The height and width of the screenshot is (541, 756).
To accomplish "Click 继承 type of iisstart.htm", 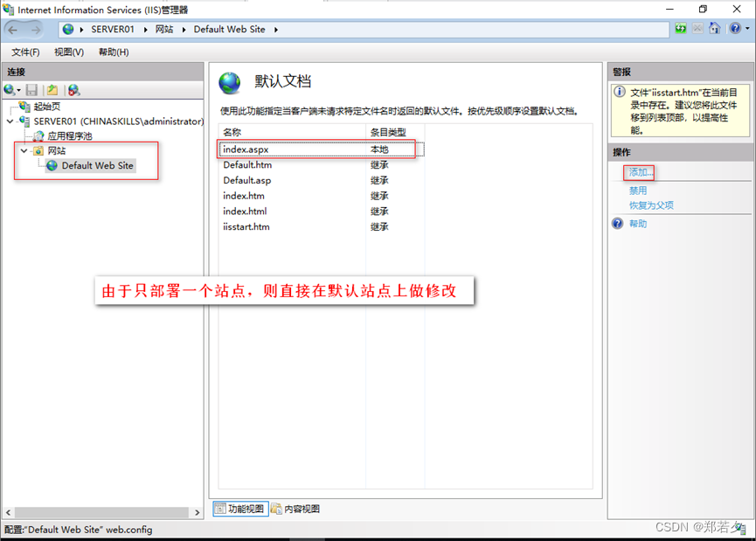I will pos(379,226).
